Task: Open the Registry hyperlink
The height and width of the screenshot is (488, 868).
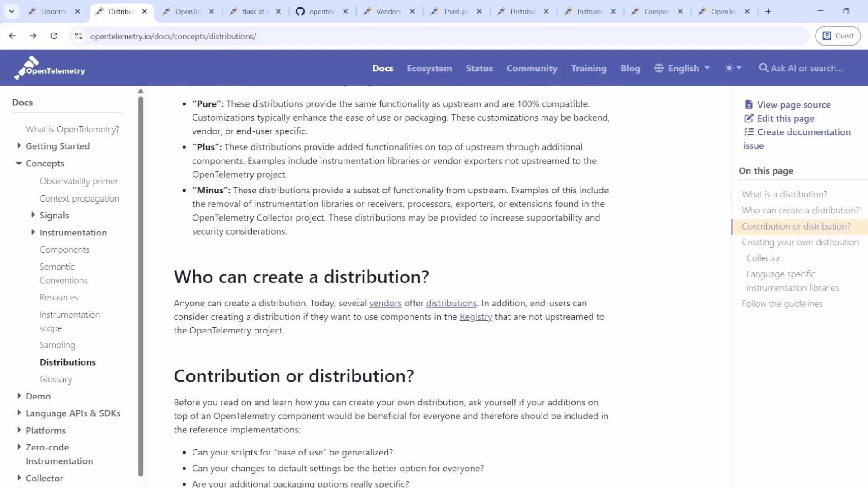Action: [x=476, y=317]
